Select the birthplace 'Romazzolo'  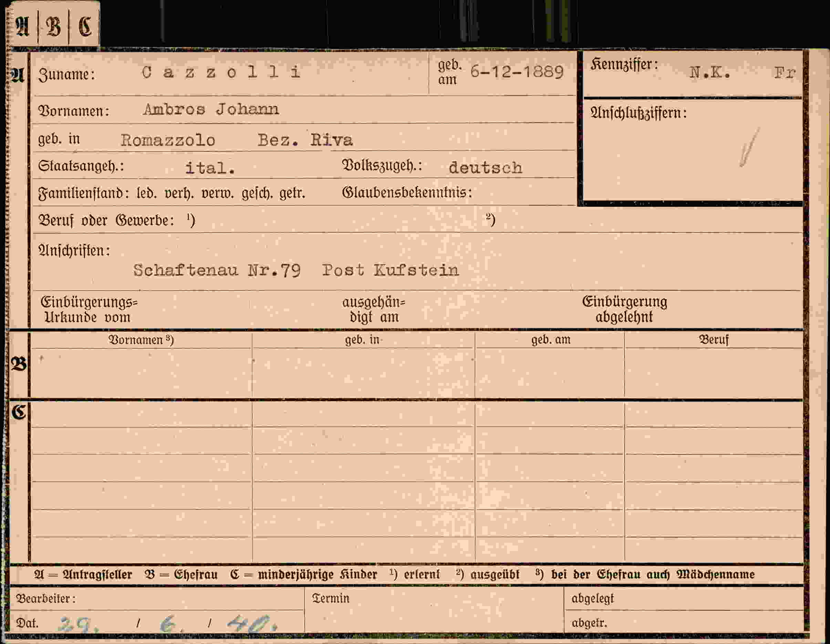click(x=168, y=140)
